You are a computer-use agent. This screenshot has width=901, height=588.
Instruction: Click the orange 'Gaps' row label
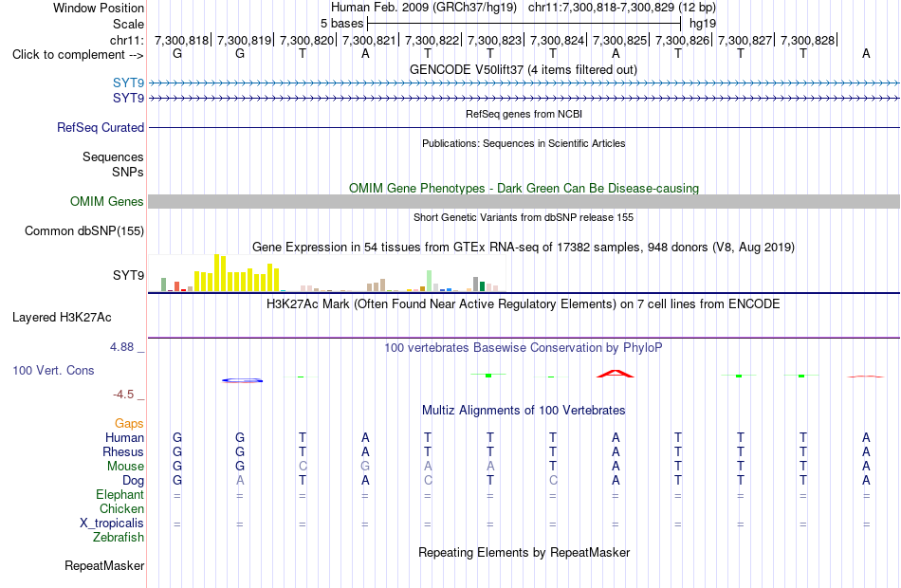coord(129,424)
